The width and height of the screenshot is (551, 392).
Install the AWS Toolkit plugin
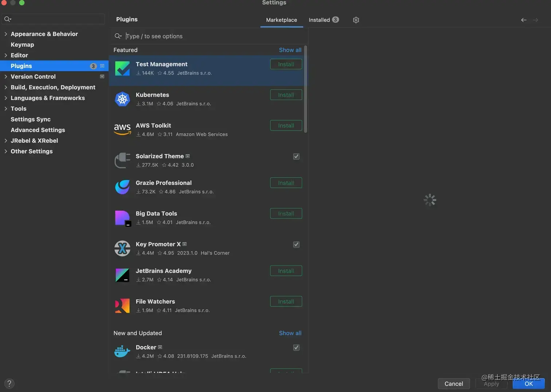(286, 125)
